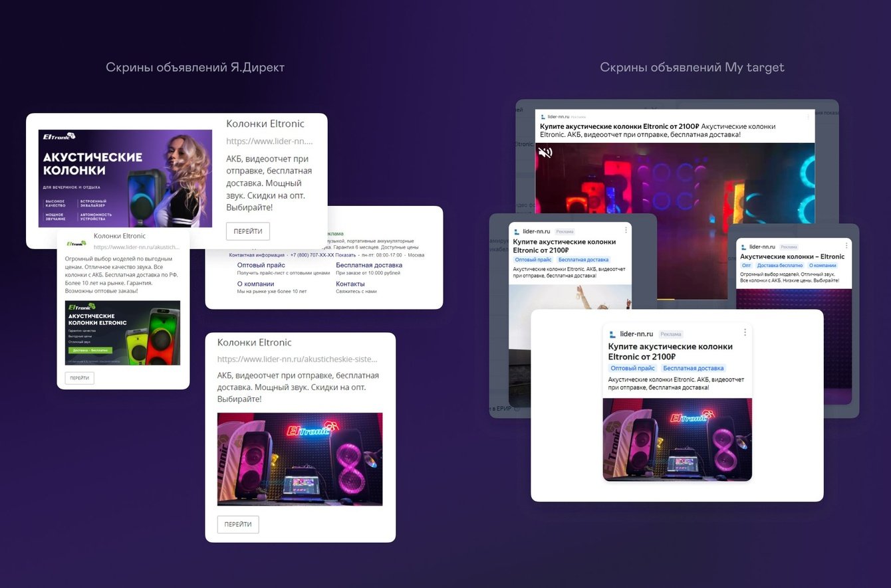Click the 'Все колонки с АКБ. Низкие цены. Выбирайте!' text
Screen dimensions: 891x588
tap(789, 281)
